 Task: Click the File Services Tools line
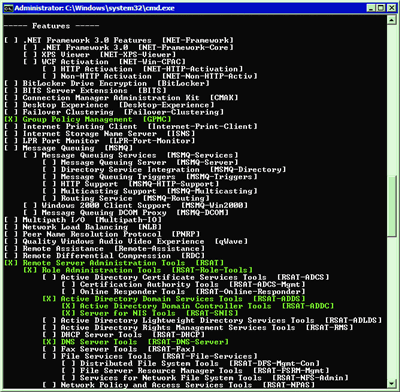(x=150, y=356)
